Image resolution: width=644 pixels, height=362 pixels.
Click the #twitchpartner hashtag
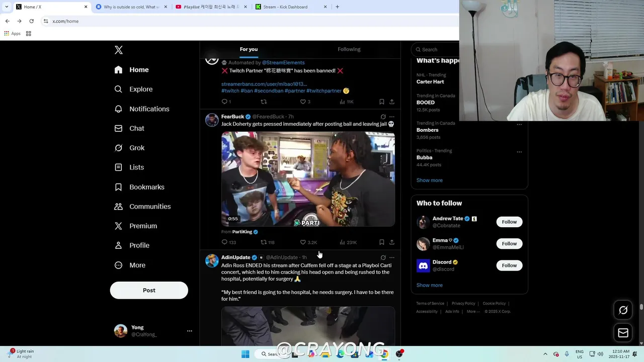pos(324,91)
